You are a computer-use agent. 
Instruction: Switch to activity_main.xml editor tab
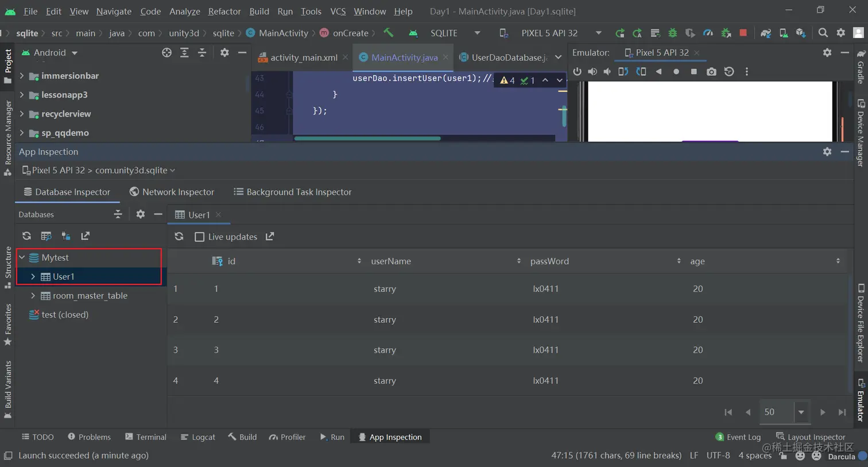tap(304, 57)
